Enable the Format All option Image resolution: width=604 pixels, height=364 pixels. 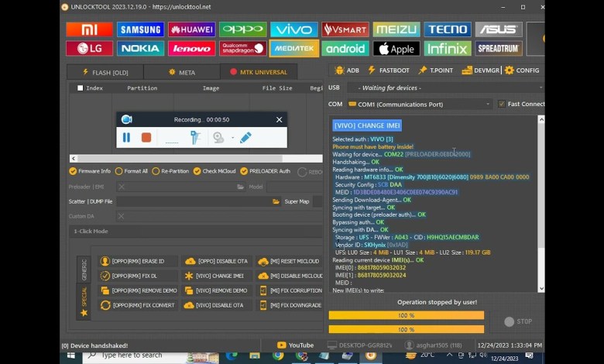click(x=118, y=171)
